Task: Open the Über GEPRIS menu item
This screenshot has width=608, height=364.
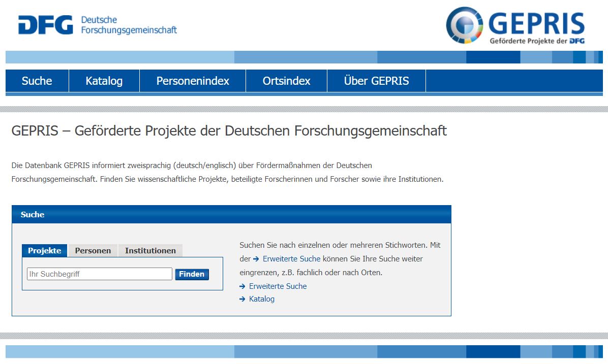Action: tap(376, 81)
